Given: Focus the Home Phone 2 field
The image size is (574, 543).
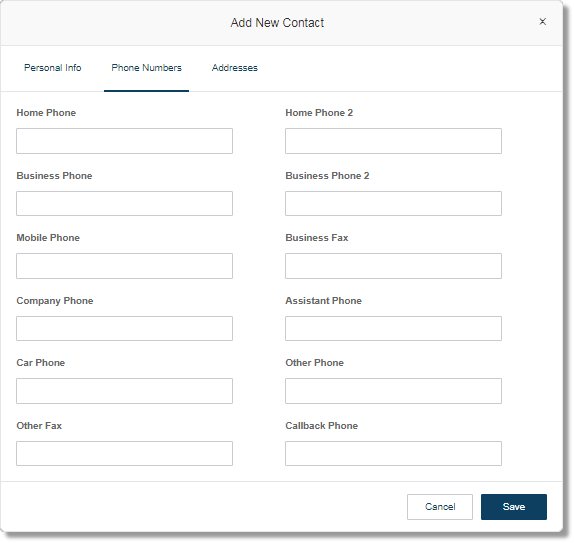Looking at the screenshot, I should point(394,141).
